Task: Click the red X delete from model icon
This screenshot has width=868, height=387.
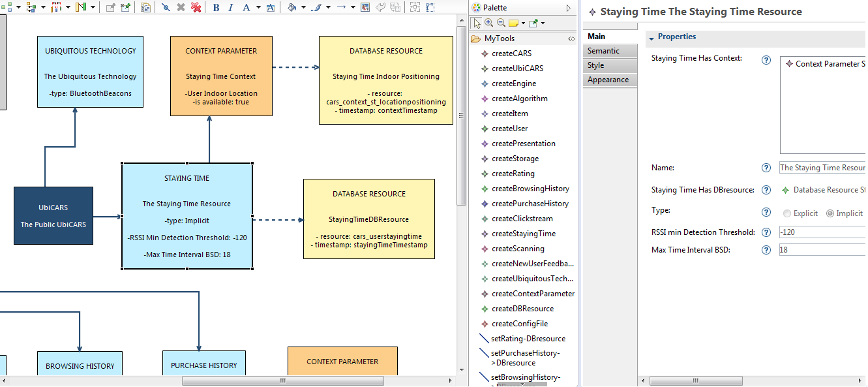Action: (x=196, y=7)
